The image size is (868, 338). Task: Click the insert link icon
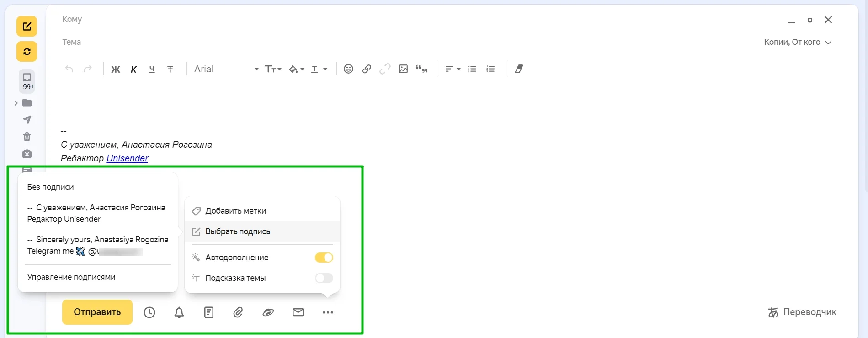point(367,69)
